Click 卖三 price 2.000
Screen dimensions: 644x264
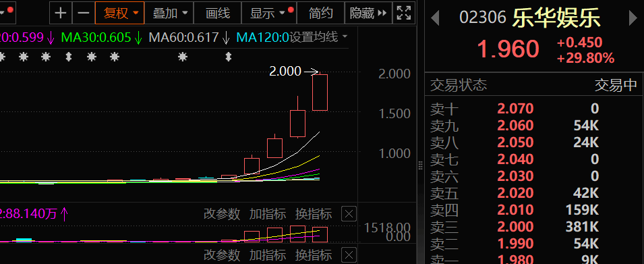point(515,227)
